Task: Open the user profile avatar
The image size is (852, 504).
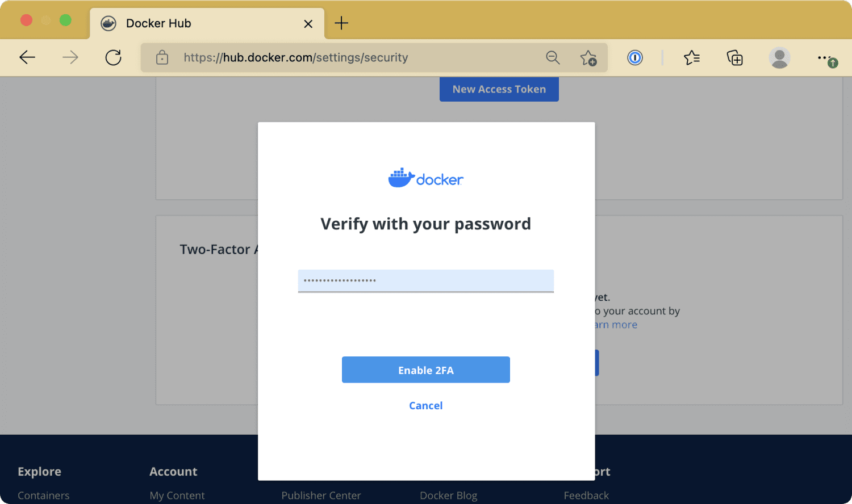Action: coord(779,57)
